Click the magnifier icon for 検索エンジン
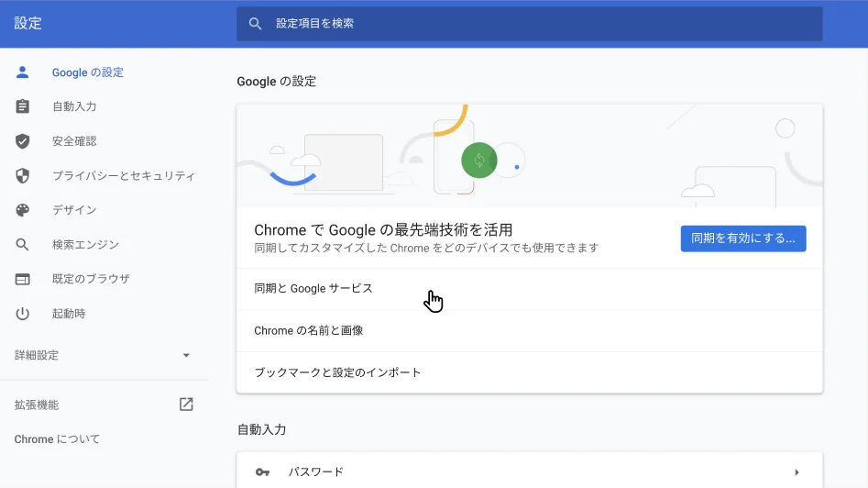 click(x=23, y=245)
